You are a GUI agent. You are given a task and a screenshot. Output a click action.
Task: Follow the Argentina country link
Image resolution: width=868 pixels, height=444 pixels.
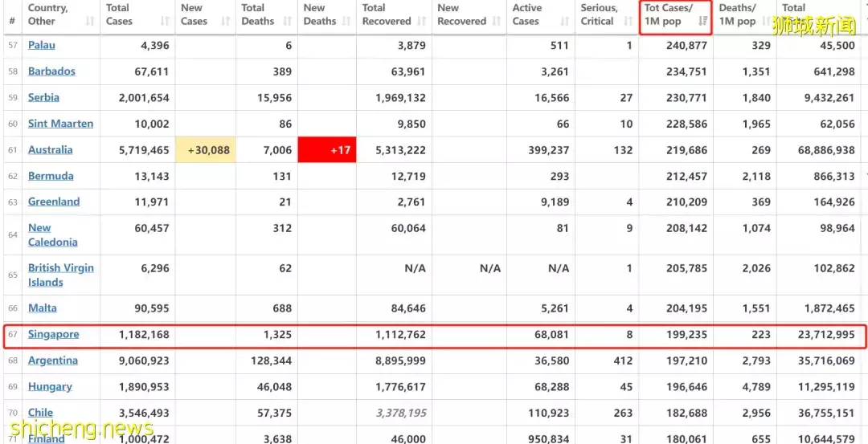(53, 360)
